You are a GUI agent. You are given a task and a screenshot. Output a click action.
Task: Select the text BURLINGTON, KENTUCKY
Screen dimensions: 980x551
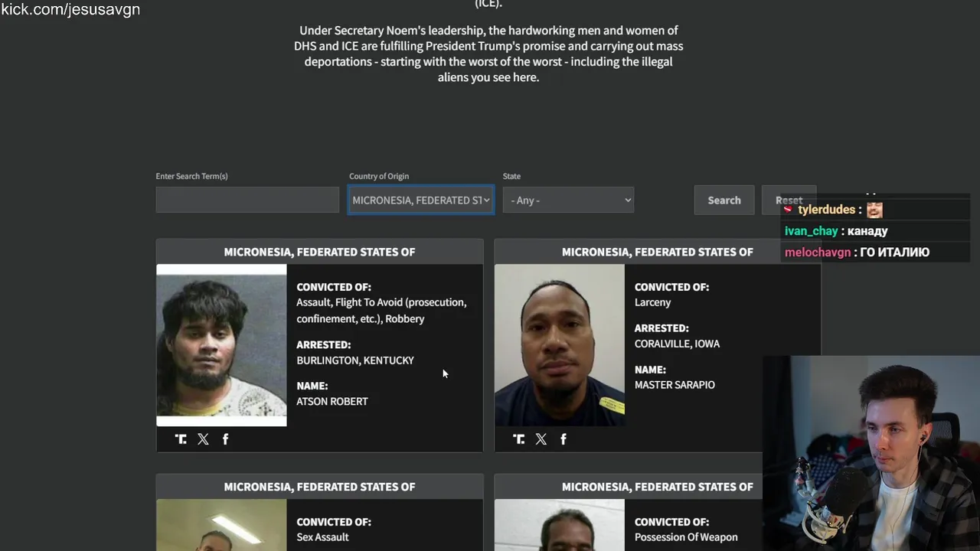tap(355, 360)
